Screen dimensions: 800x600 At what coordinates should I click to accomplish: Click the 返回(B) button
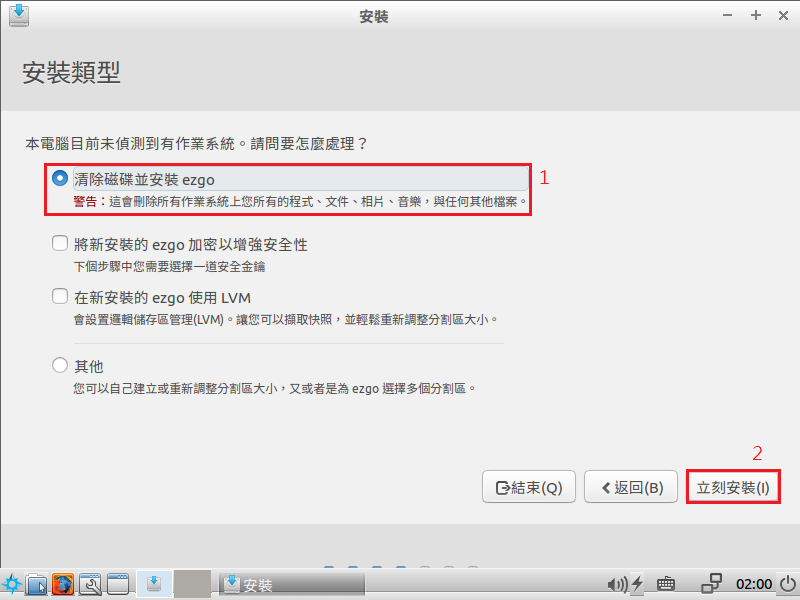click(631, 487)
